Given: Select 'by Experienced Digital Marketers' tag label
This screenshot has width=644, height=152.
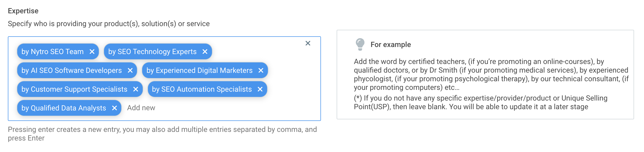Looking at the screenshot, I should pos(199,71).
